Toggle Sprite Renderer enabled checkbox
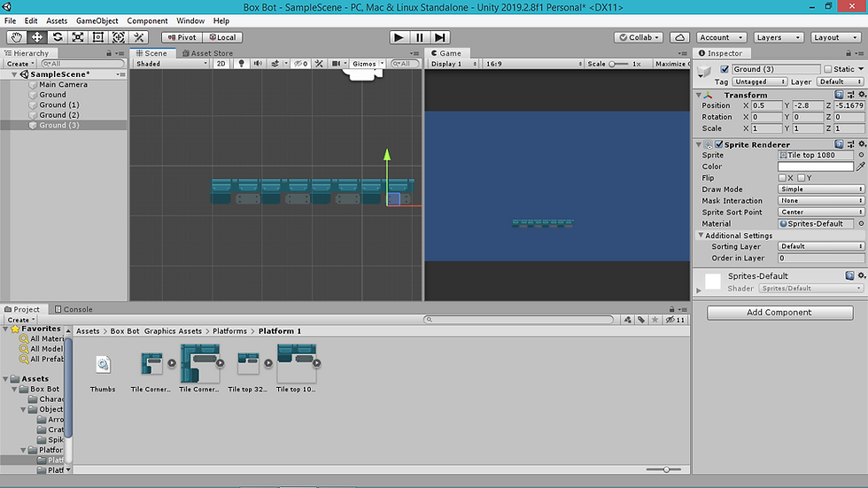Image resolution: width=868 pixels, height=488 pixels. click(x=719, y=144)
